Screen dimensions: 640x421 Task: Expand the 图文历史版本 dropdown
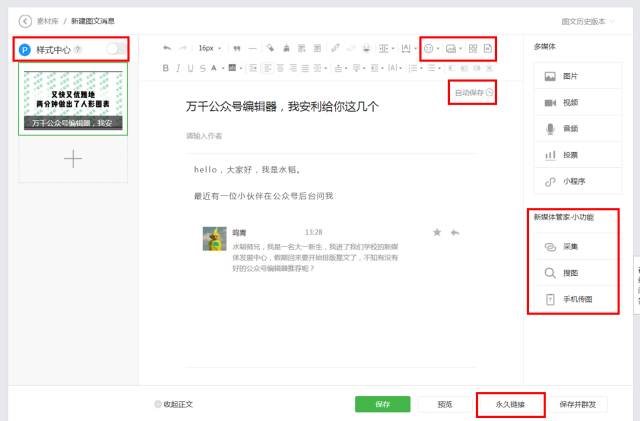(588, 22)
